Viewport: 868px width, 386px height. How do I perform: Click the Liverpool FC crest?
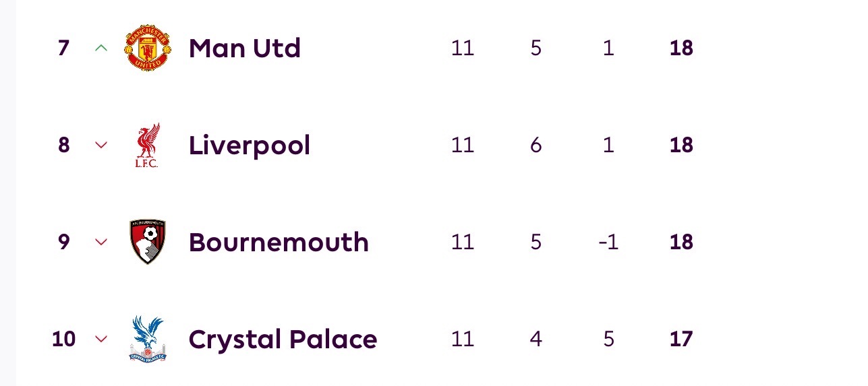point(147,145)
